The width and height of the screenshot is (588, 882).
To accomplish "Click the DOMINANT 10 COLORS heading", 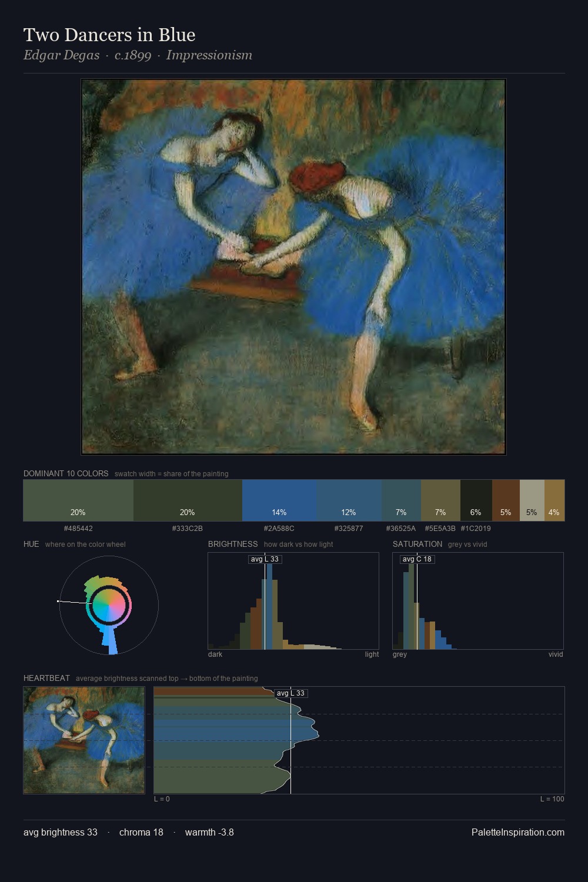I will point(66,473).
